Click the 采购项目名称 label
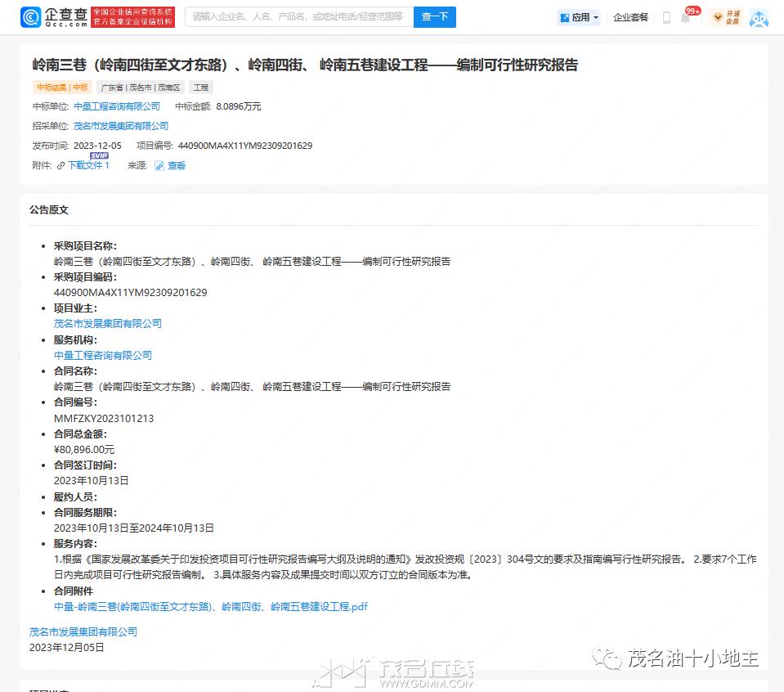This screenshot has width=784, height=692. (85, 245)
